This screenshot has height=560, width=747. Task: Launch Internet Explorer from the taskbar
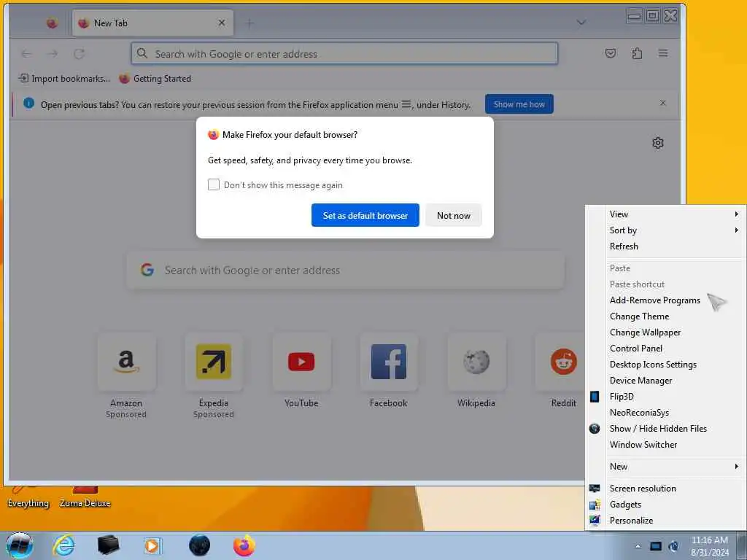point(63,545)
